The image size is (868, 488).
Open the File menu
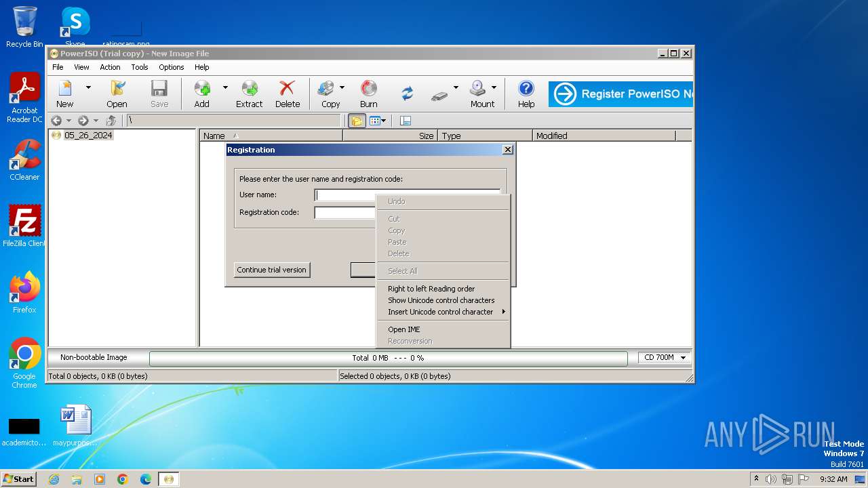coord(58,67)
